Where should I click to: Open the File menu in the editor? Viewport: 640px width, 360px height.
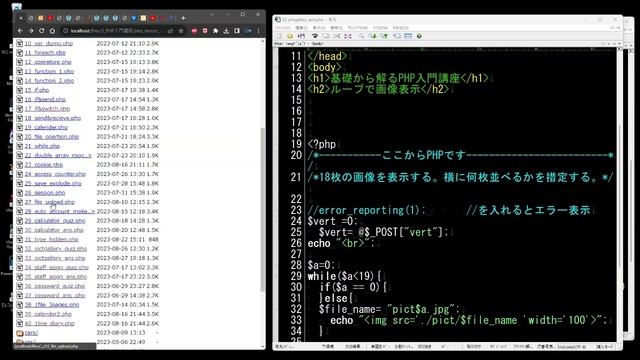(283, 27)
